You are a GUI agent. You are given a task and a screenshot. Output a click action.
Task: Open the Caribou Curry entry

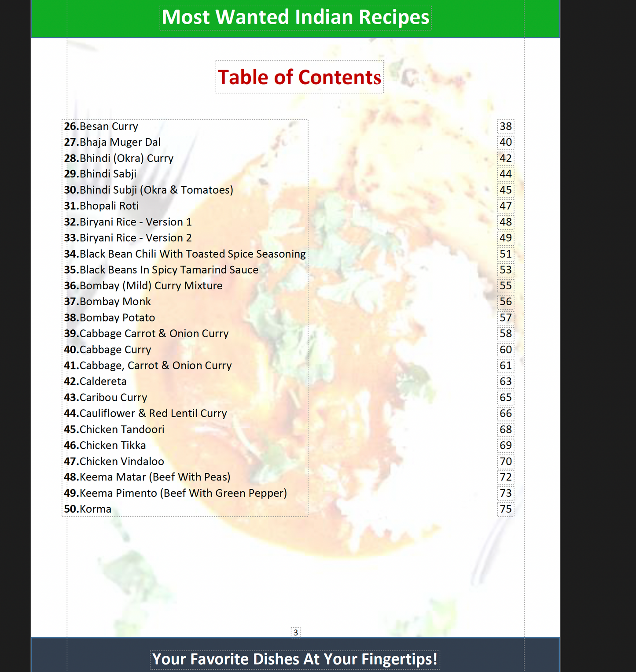[106, 397]
